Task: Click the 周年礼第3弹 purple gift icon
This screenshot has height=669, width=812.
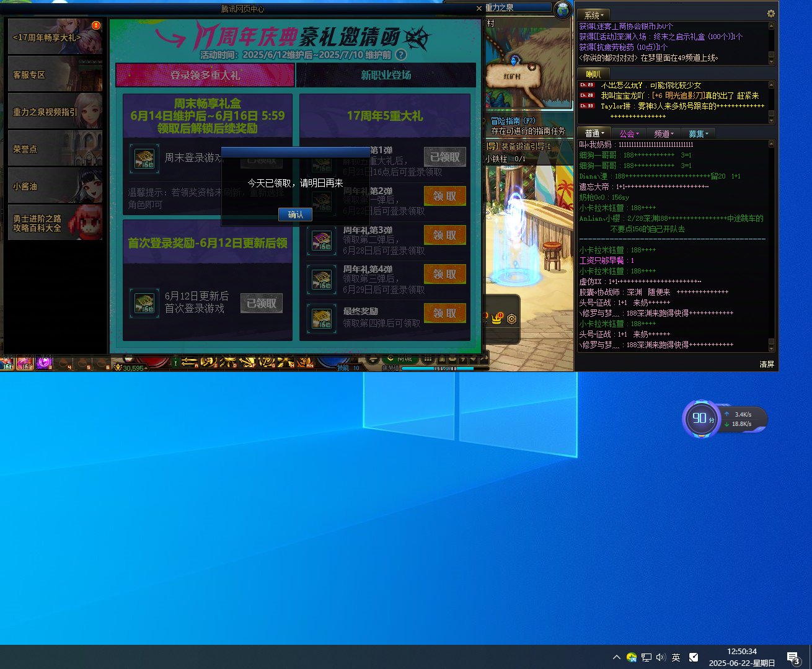Action: [x=322, y=241]
